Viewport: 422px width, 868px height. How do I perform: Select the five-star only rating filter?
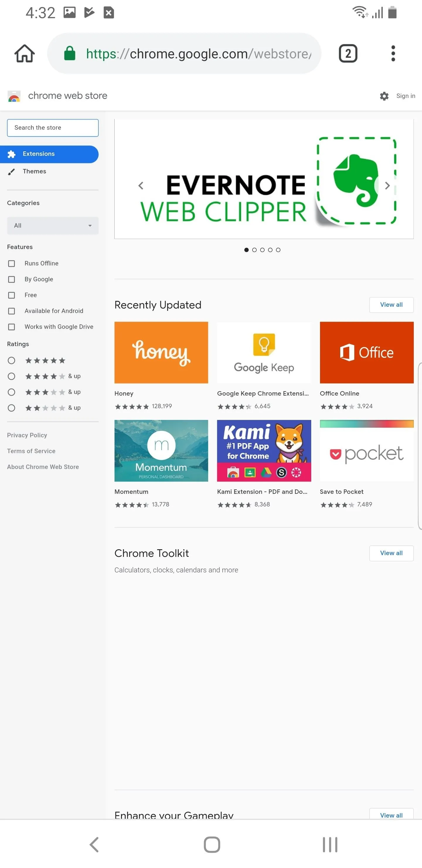[11, 361]
